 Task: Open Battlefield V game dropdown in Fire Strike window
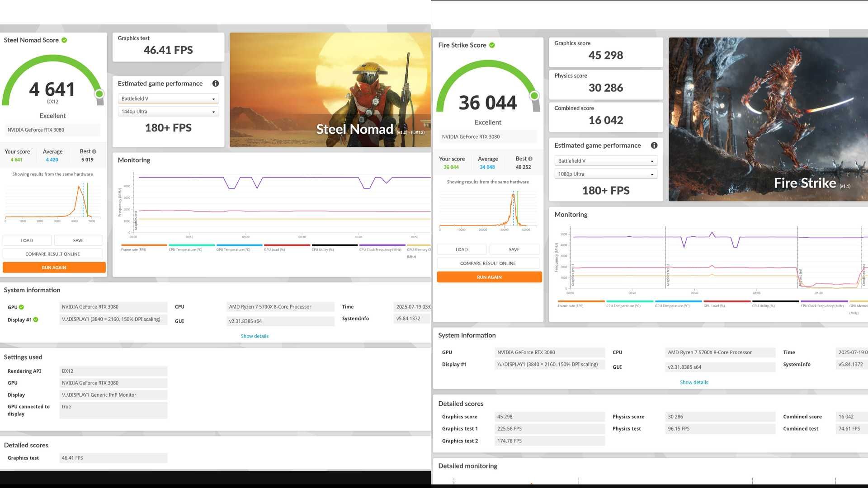click(x=606, y=161)
